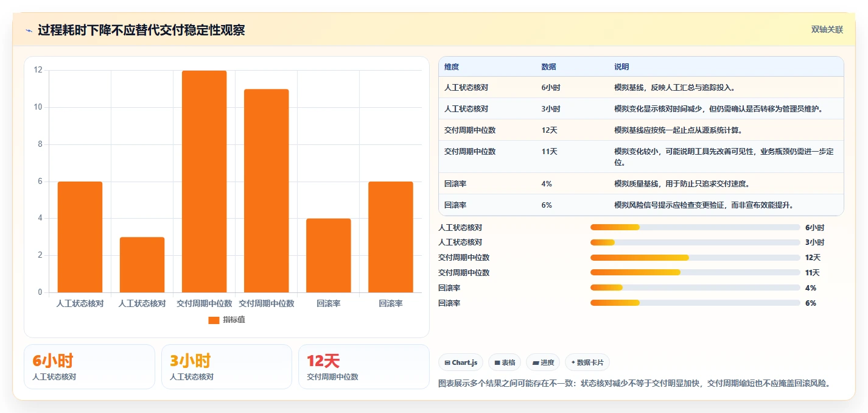Click the note starting 模拟风险信号提示应检查变更验证
The width and height of the screenshot is (868, 413).
[706, 205]
